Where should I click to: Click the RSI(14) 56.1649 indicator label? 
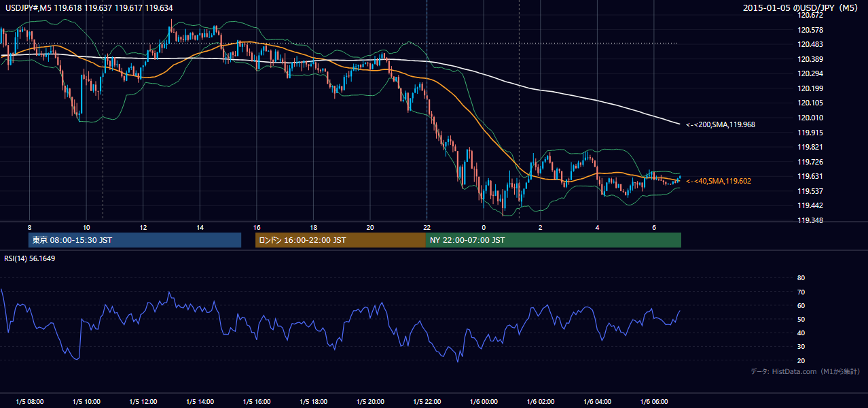(30, 258)
